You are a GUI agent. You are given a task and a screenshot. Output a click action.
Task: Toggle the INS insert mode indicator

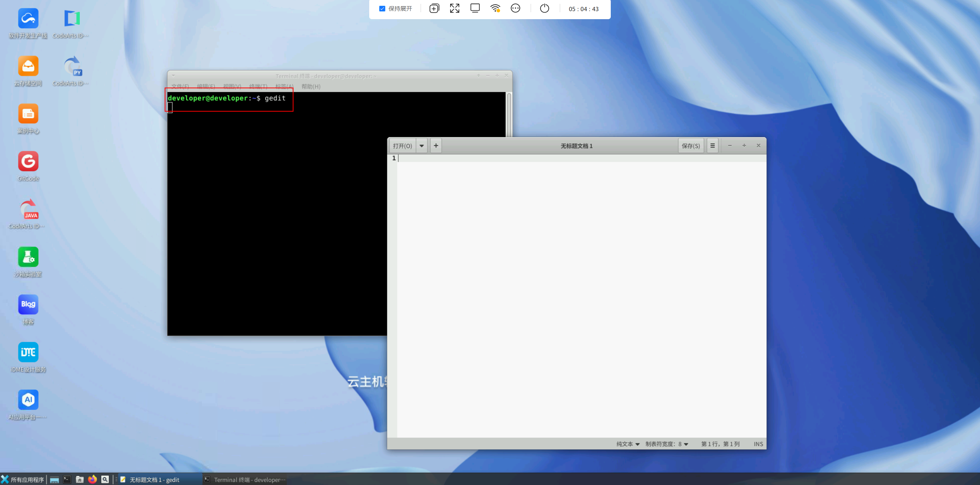click(x=758, y=444)
